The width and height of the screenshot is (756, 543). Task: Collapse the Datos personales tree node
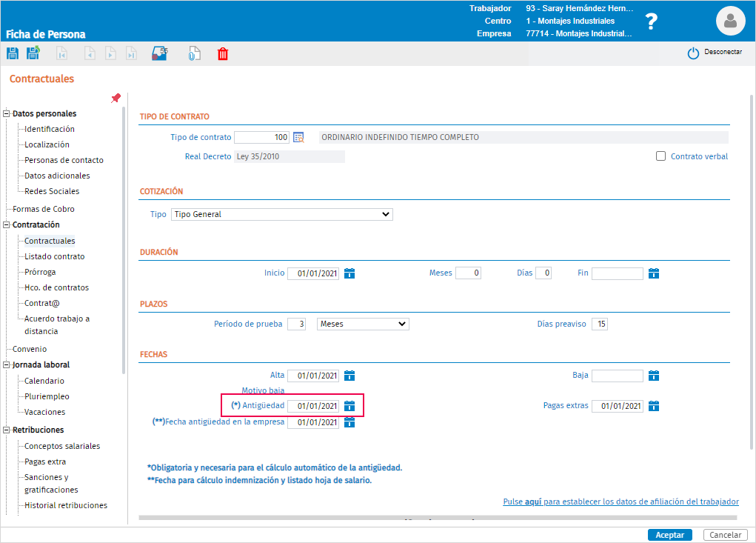point(7,114)
